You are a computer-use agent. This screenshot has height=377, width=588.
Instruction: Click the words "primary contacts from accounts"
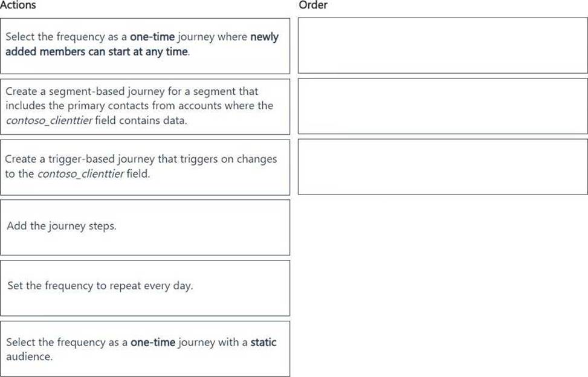144,106
